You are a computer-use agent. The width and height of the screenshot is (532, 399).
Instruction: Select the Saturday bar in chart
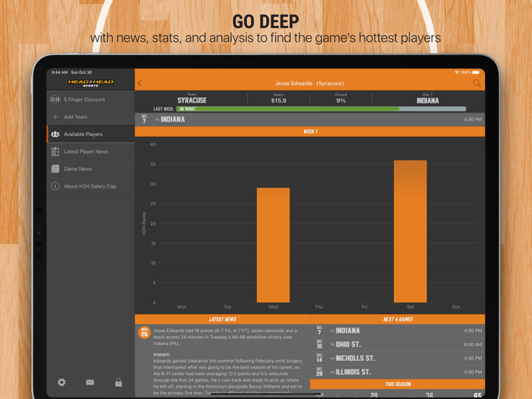point(410,231)
